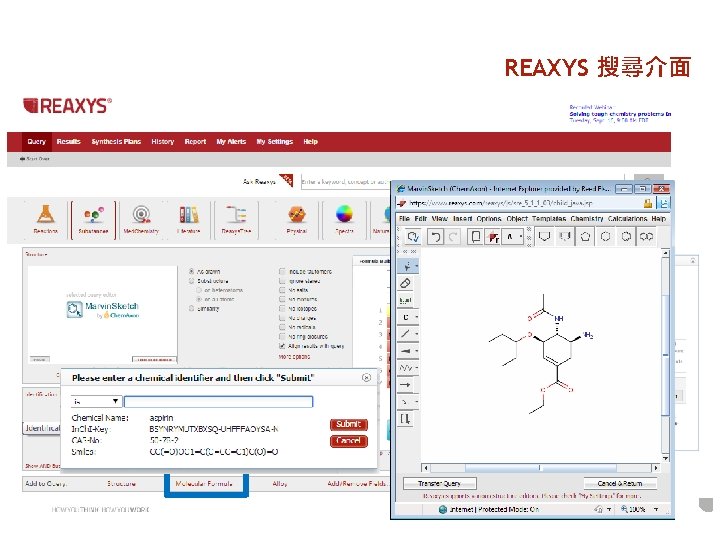Click the Transfer Query button

click(x=439, y=484)
